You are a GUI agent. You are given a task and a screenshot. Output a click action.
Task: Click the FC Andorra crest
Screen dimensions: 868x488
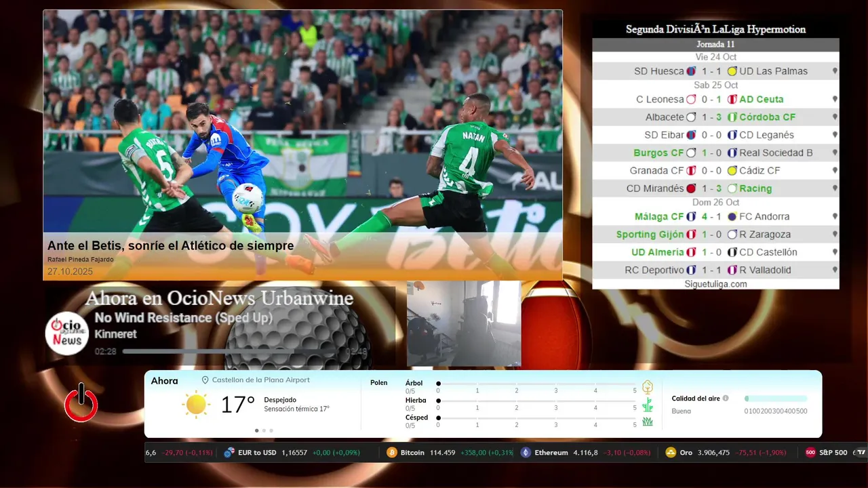coord(732,217)
